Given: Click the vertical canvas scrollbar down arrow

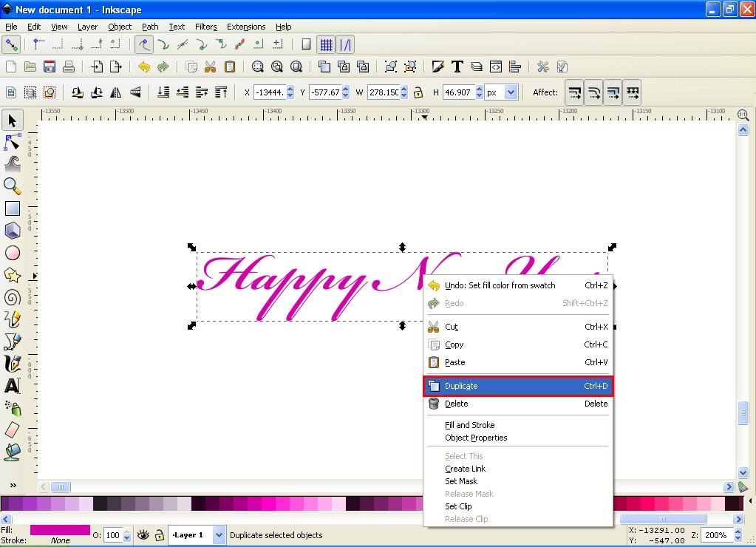Looking at the screenshot, I should coord(743,473).
